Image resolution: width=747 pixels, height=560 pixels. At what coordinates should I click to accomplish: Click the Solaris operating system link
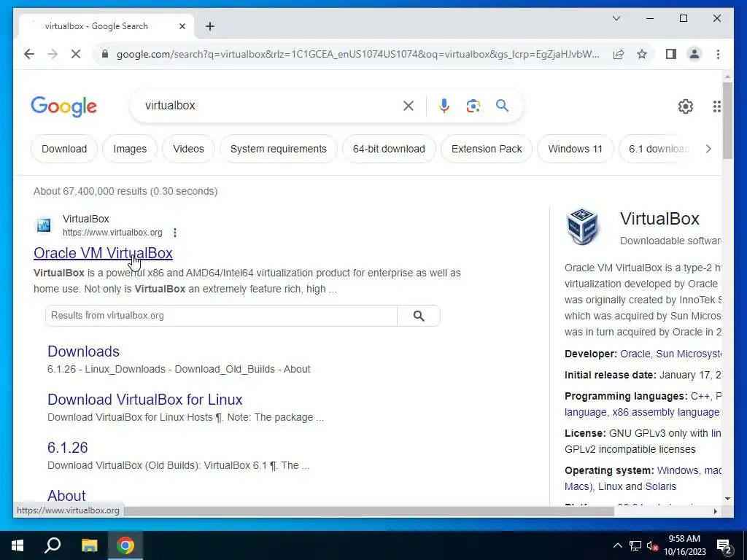click(661, 486)
